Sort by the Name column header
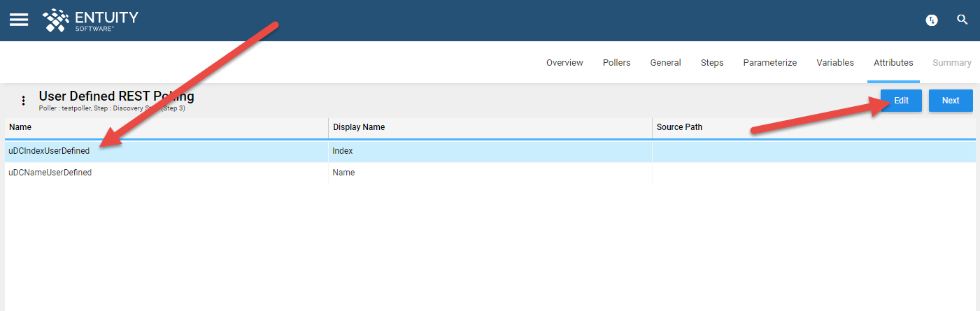Screen dimensions: 980x311 click(166, 127)
